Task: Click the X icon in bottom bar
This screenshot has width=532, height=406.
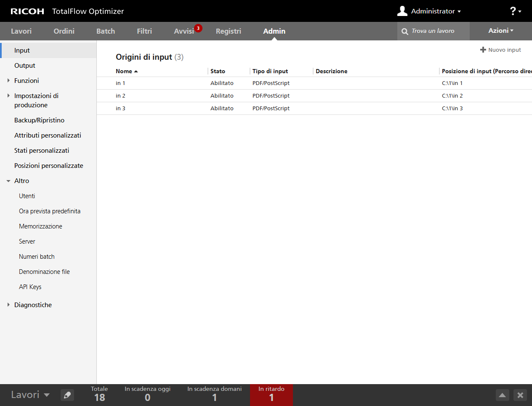Action: (x=520, y=395)
